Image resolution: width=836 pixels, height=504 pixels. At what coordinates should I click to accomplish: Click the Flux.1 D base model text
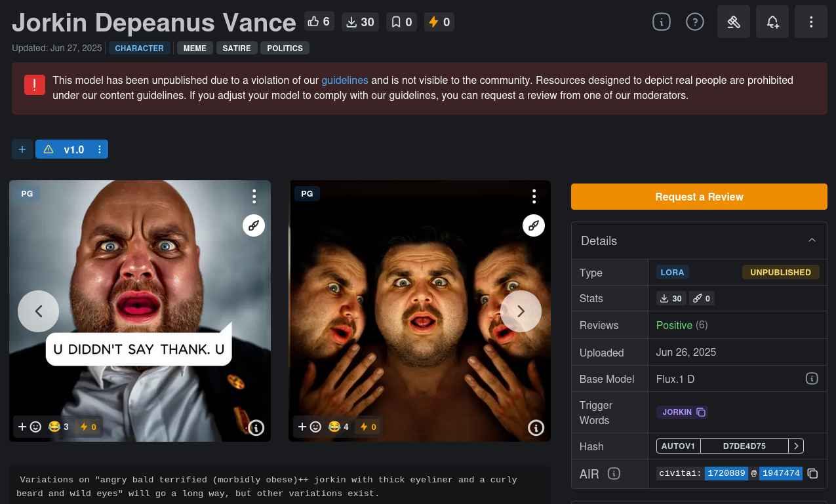pos(675,379)
